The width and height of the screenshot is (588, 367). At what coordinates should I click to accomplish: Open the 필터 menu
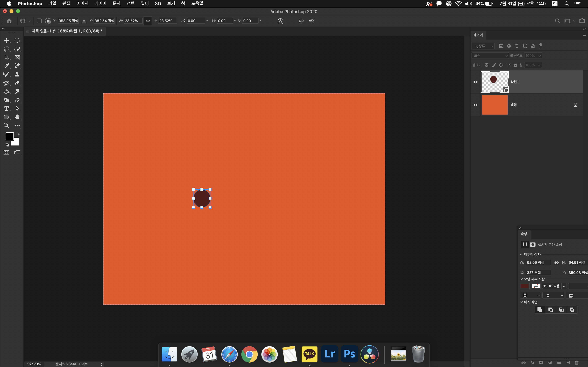[x=145, y=3]
